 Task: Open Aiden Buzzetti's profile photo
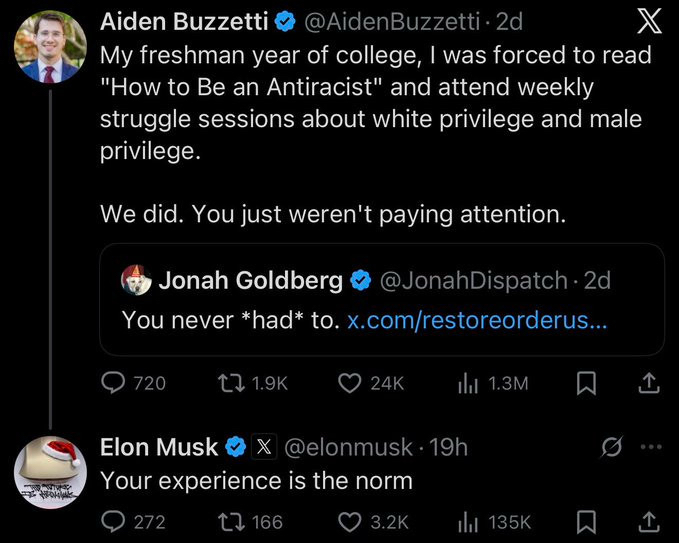click(50, 49)
